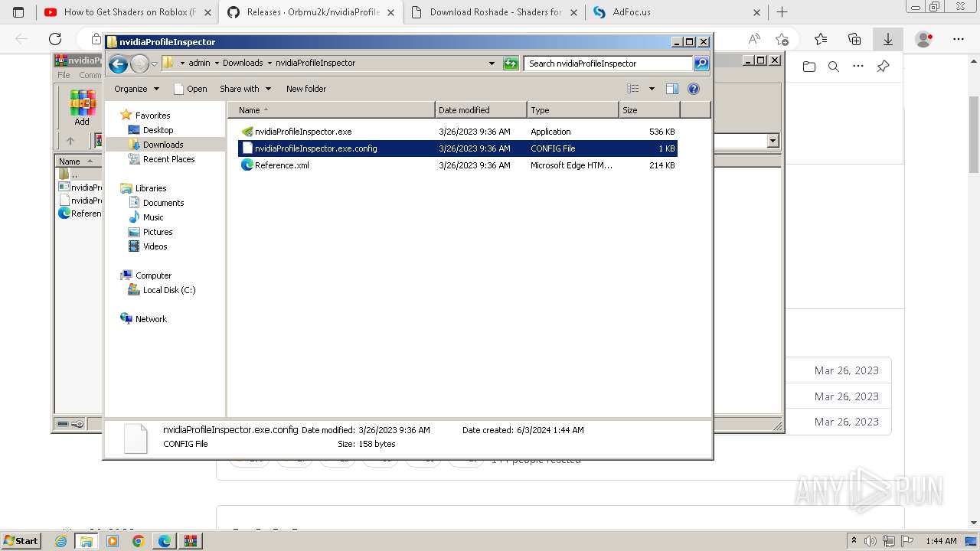Open Edge profile icon
980x551 pixels.
click(924, 39)
